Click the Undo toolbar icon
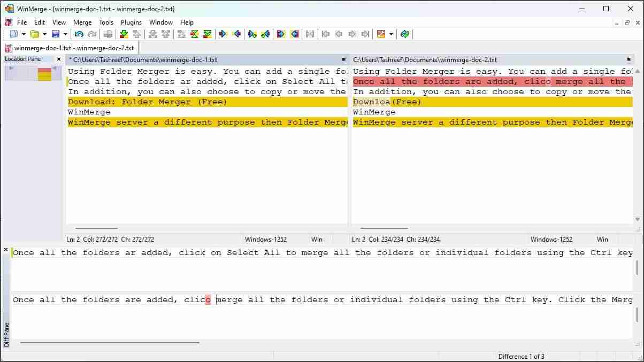 79,34
